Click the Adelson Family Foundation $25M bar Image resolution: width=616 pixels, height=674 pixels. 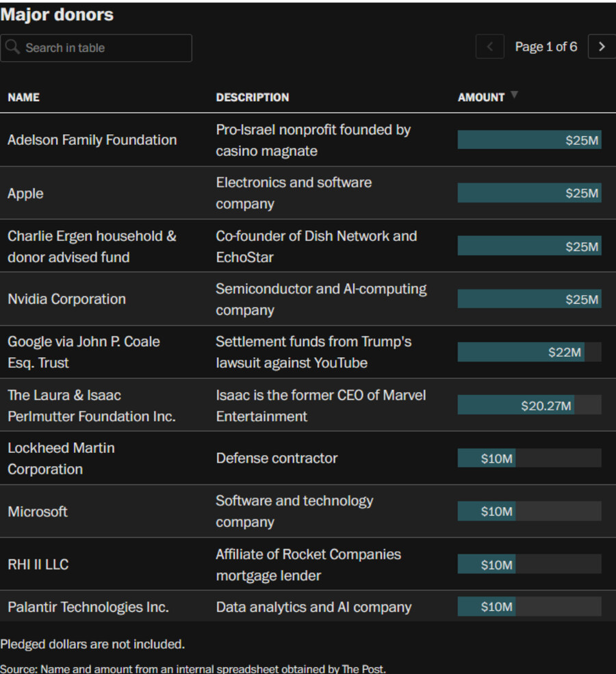[x=529, y=140]
